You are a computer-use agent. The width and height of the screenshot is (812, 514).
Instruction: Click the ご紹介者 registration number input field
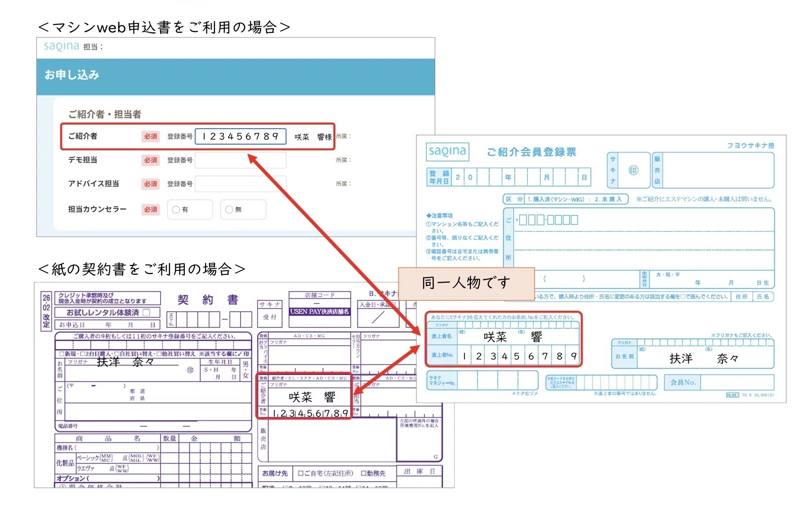click(x=241, y=136)
